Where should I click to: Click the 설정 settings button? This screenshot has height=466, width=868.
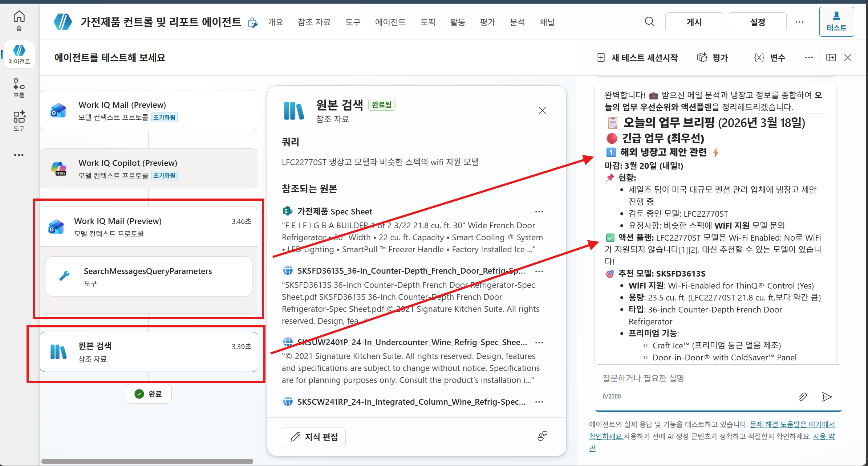[x=758, y=22]
